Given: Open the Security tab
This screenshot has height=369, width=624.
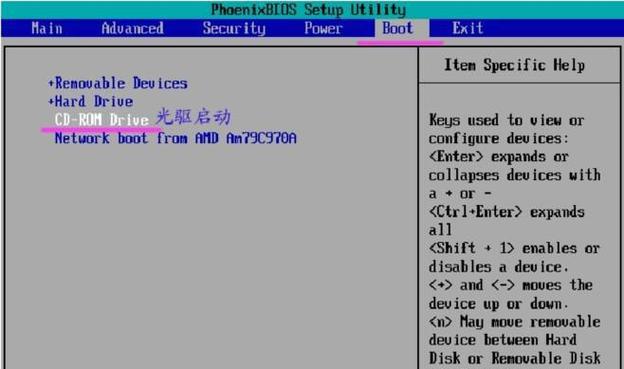Looking at the screenshot, I should pos(234,28).
